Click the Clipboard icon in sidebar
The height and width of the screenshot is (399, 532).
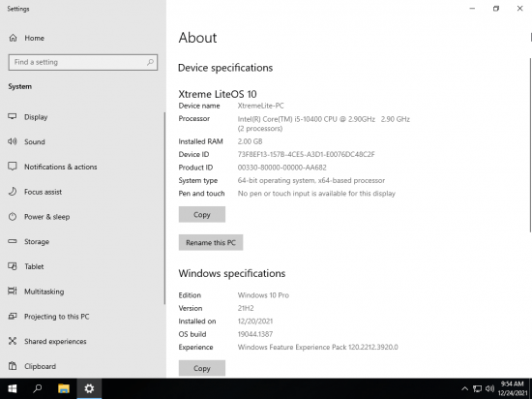13,366
